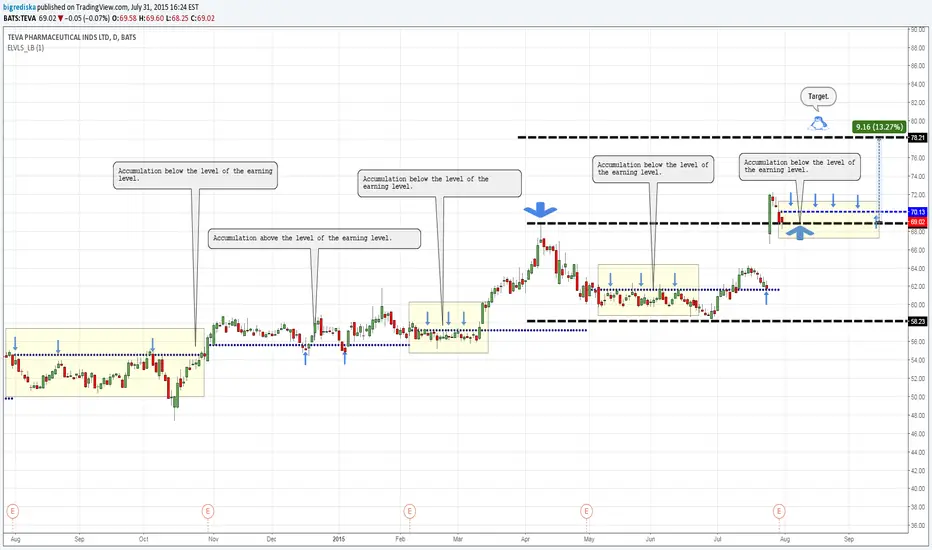Select the 'Accumulation above the level' annotation note
Image resolution: width=932 pixels, height=550 pixels.
tap(314, 238)
